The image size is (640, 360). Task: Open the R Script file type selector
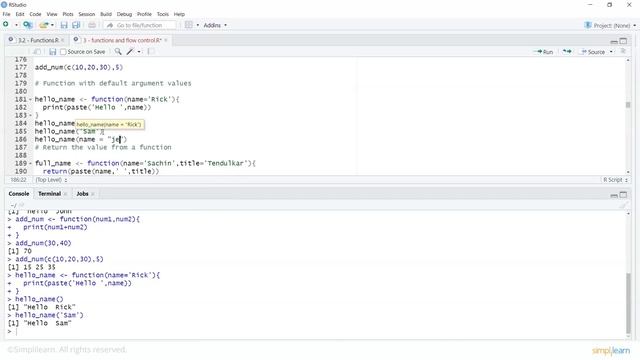[615, 180]
